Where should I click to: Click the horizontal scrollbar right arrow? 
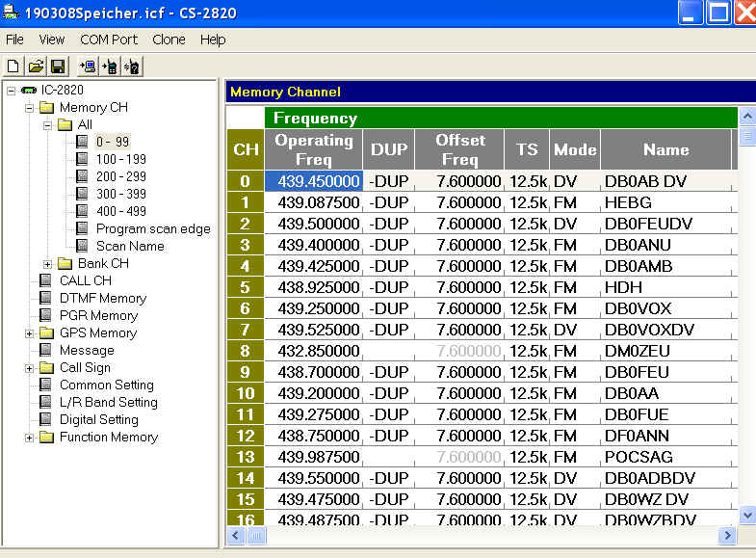coord(727,535)
